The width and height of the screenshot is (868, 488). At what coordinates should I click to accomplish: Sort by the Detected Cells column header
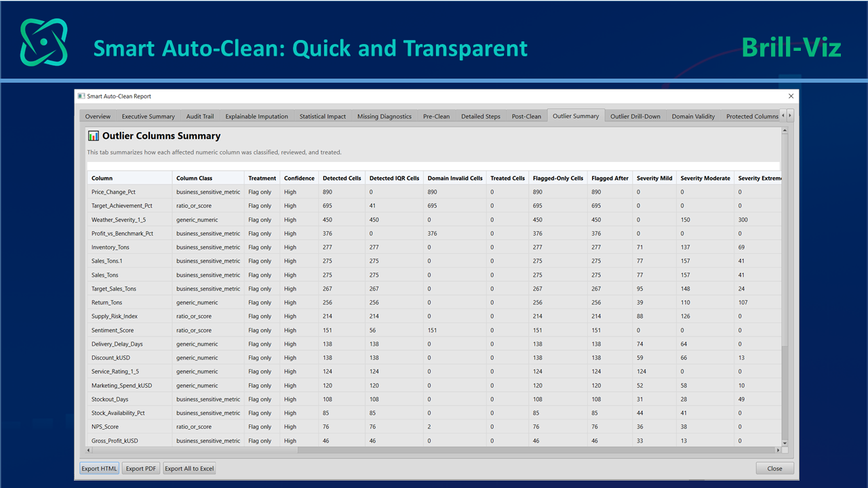pos(342,178)
